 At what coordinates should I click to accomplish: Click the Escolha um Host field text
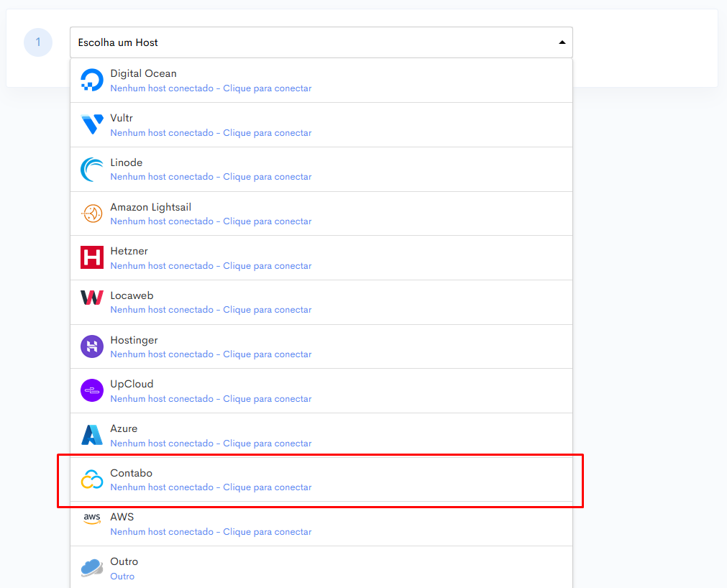[x=118, y=42]
